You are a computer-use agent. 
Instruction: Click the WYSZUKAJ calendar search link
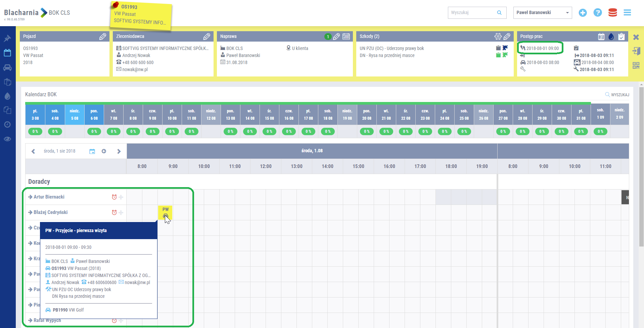tap(617, 95)
